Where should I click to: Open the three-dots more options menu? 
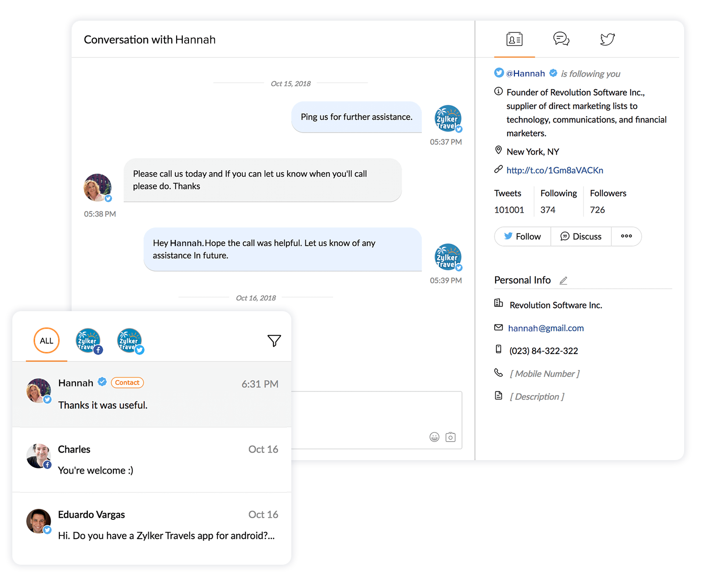click(626, 236)
